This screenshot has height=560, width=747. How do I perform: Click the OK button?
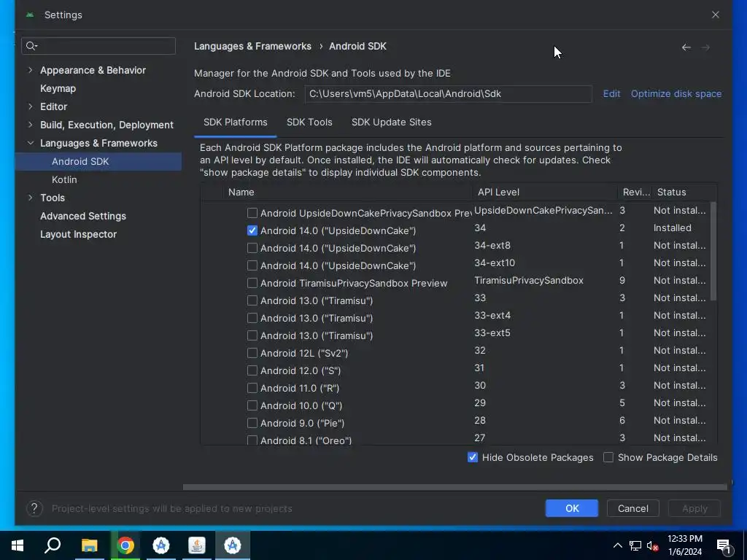click(x=572, y=508)
